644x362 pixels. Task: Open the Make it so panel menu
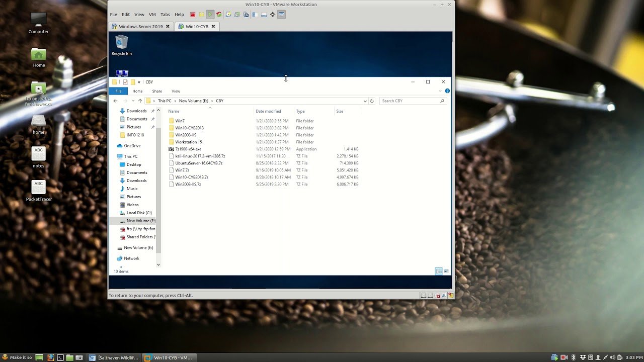click(18, 357)
